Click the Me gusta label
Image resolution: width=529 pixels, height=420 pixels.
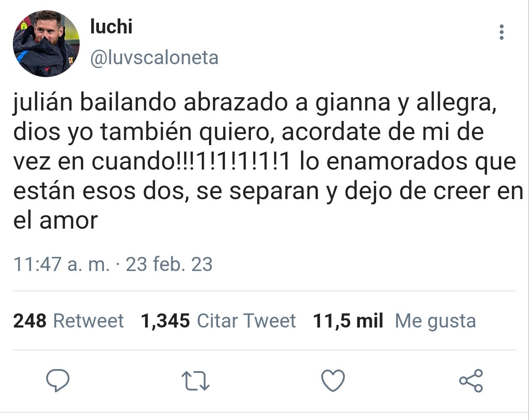(435, 321)
